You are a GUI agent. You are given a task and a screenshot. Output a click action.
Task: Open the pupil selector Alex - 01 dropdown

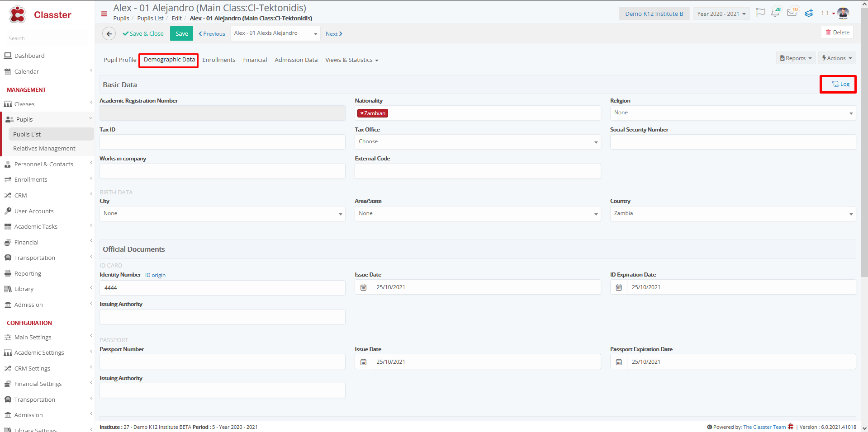coord(275,33)
